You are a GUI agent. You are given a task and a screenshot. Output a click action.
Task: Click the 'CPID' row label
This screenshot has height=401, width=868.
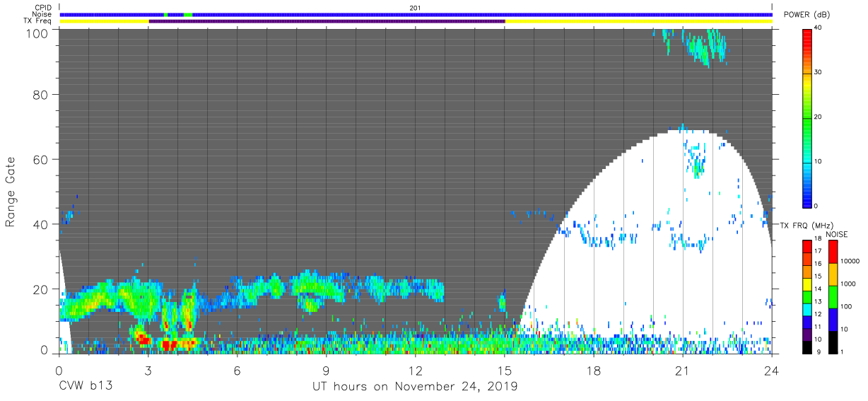pos(44,8)
